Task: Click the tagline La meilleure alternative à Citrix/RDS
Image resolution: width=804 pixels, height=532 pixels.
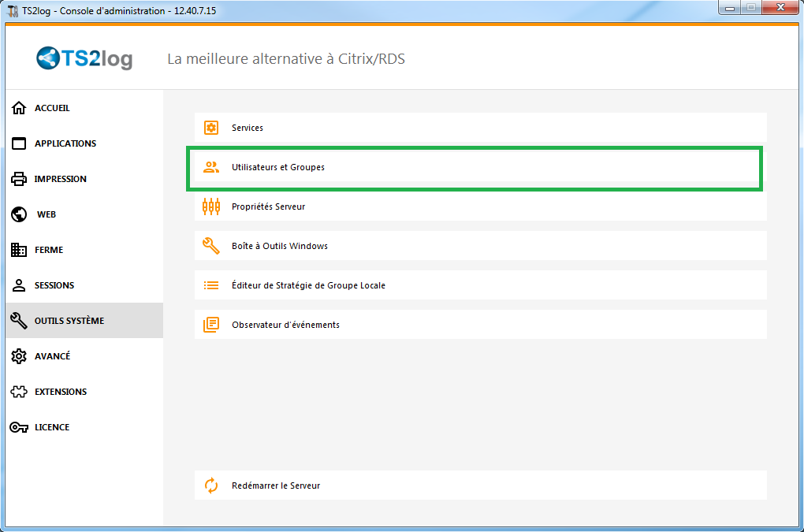Action: pos(286,59)
